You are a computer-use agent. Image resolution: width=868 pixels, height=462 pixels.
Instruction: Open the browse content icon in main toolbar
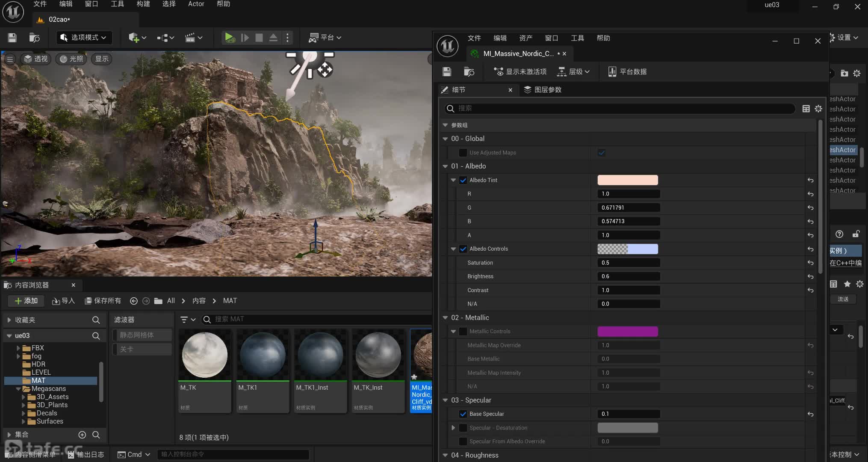pos(34,38)
